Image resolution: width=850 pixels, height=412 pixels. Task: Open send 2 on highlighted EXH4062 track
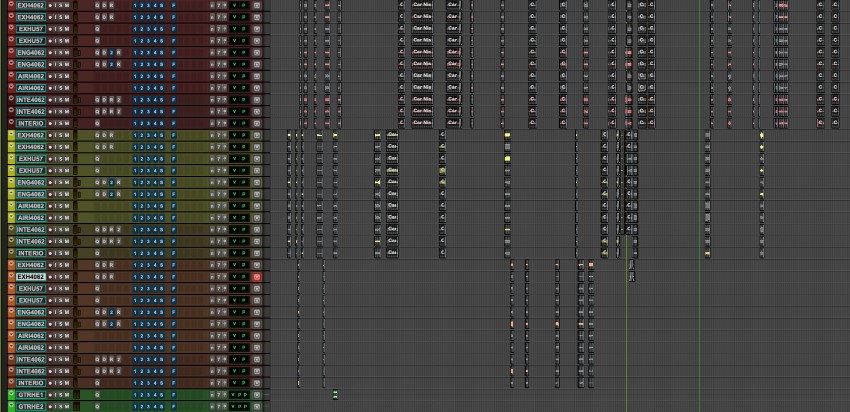click(x=141, y=276)
